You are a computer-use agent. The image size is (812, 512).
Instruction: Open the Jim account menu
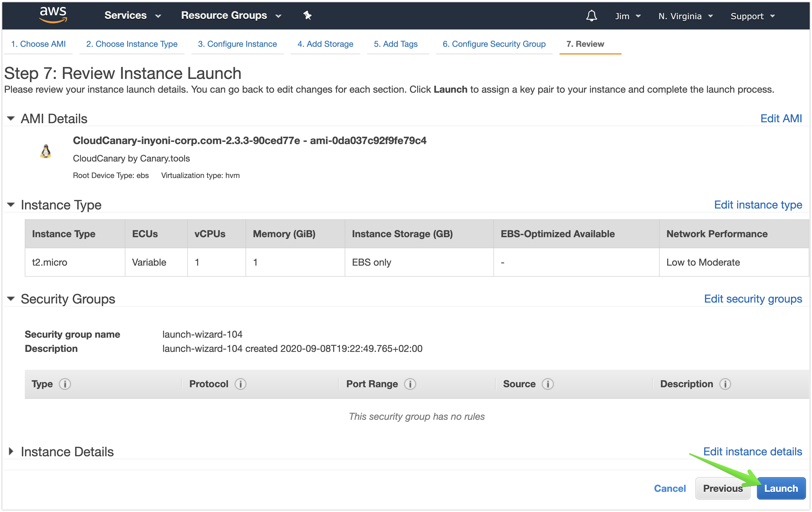click(x=627, y=16)
